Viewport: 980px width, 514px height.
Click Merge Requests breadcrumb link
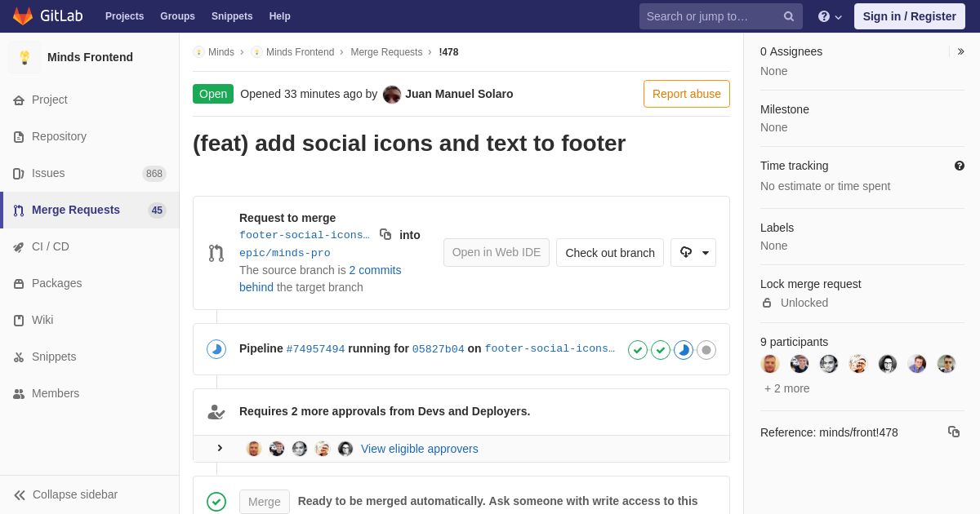386,52
